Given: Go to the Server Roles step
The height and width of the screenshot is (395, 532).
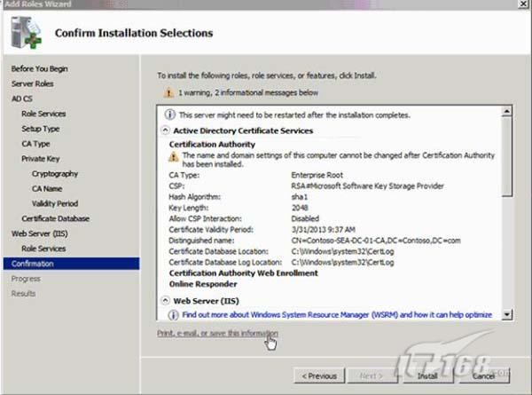Looking at the screenshot, I should point(33,83).
